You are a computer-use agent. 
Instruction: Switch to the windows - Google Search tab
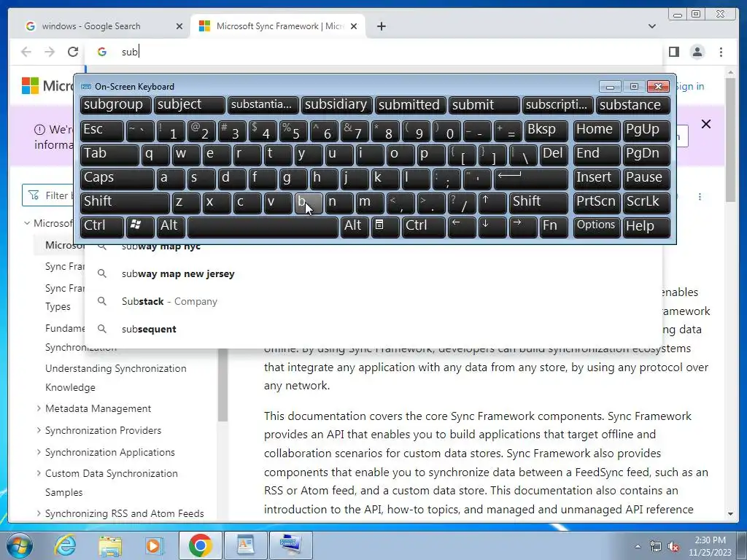click(x=99, y=26)
